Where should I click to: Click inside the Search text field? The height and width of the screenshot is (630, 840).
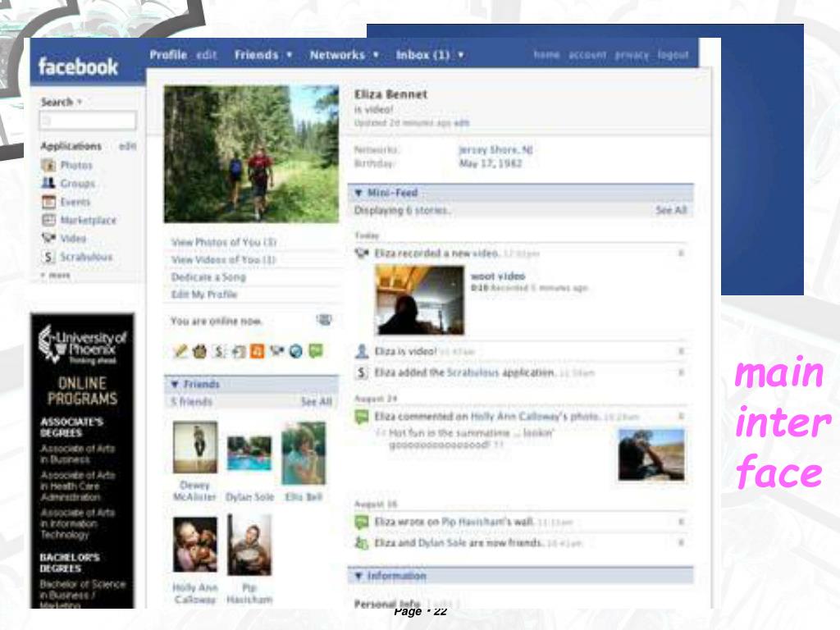pos(88,121)
